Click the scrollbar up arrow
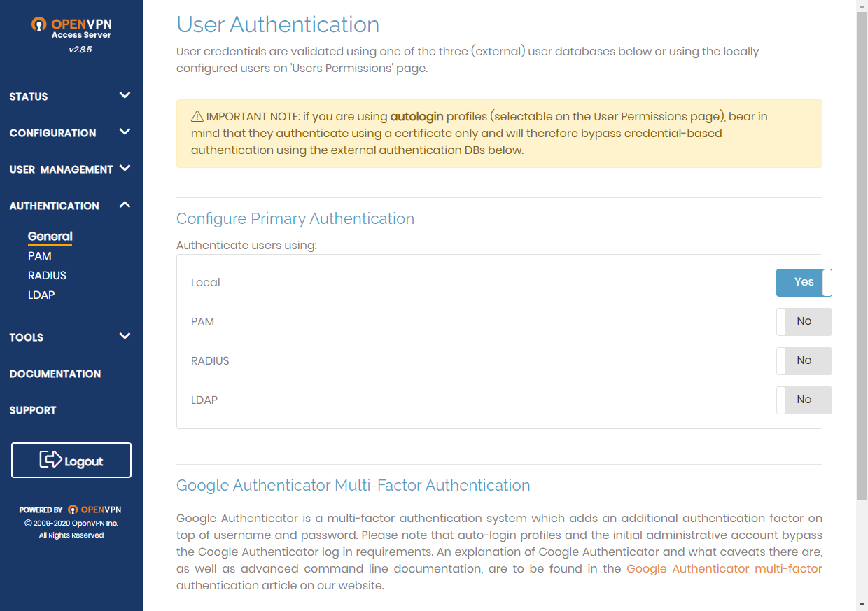The height and width of the screenshot is (611, 868). (862, 6)
